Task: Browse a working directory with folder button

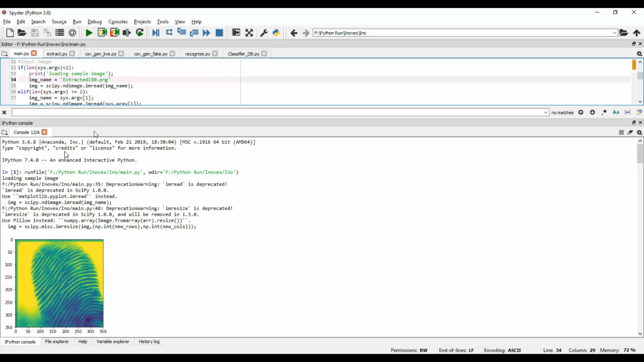Action: [624, 33]
